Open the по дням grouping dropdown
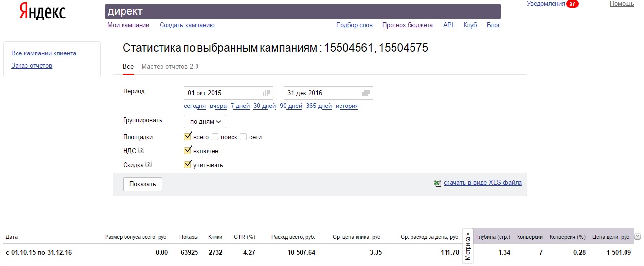 point(205,122)
